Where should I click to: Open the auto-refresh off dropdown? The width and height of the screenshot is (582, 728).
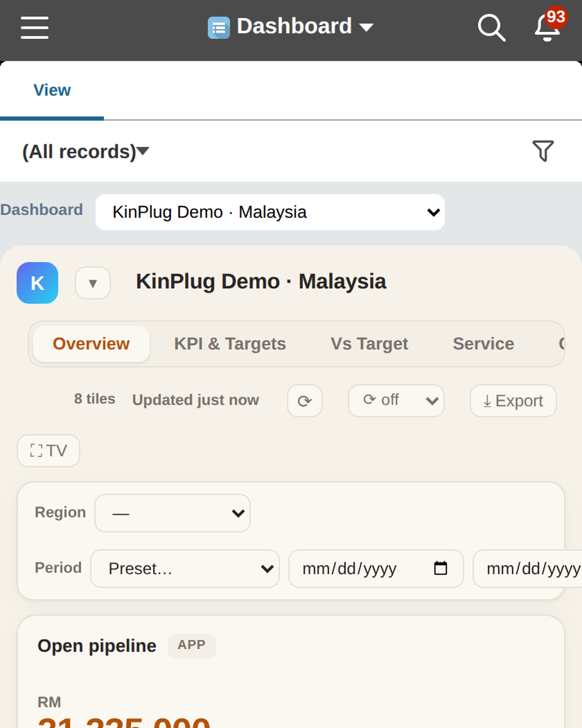click(x=396, y=401)
